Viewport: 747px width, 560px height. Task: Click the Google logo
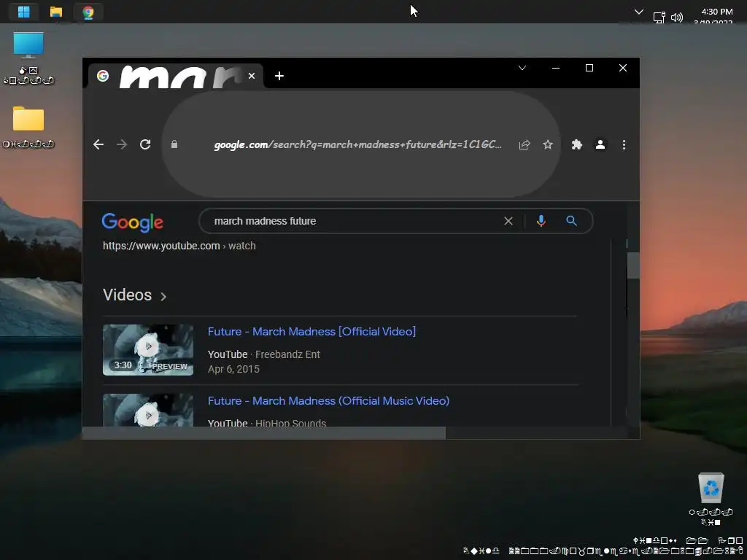(x=133, y=222)
